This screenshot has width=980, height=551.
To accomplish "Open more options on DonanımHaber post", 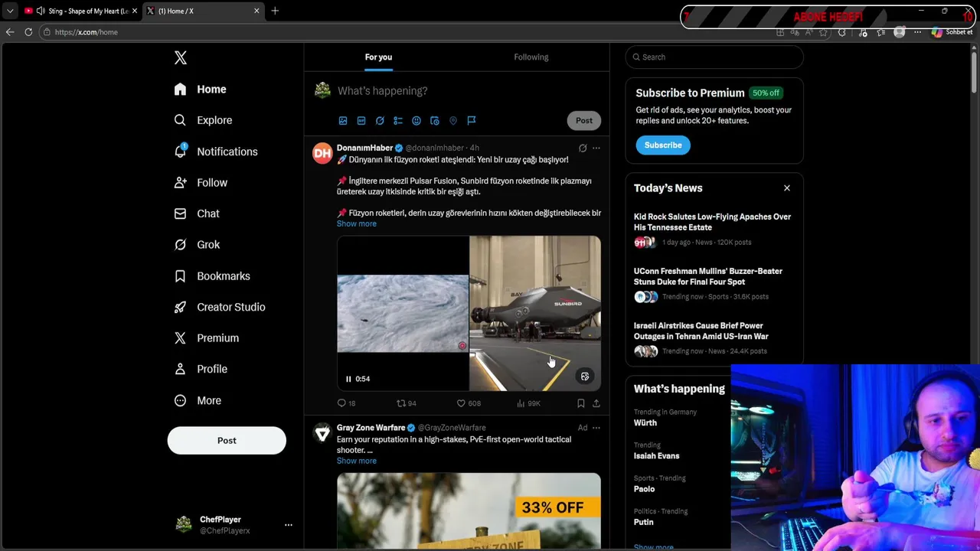I will pos(596,148).
